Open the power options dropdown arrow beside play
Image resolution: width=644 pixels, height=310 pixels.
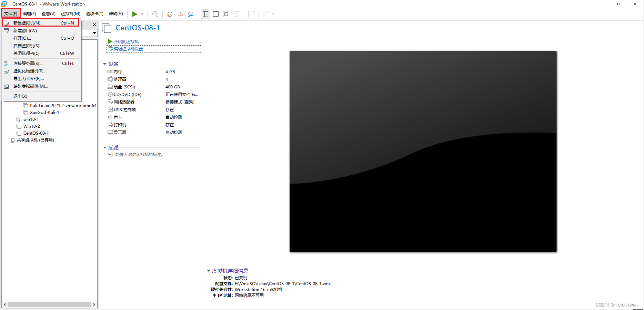[x=142, y=14]
